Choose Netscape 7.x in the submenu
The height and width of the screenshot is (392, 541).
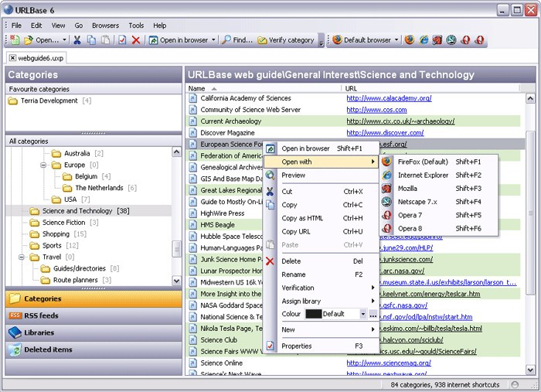(439, 202)
